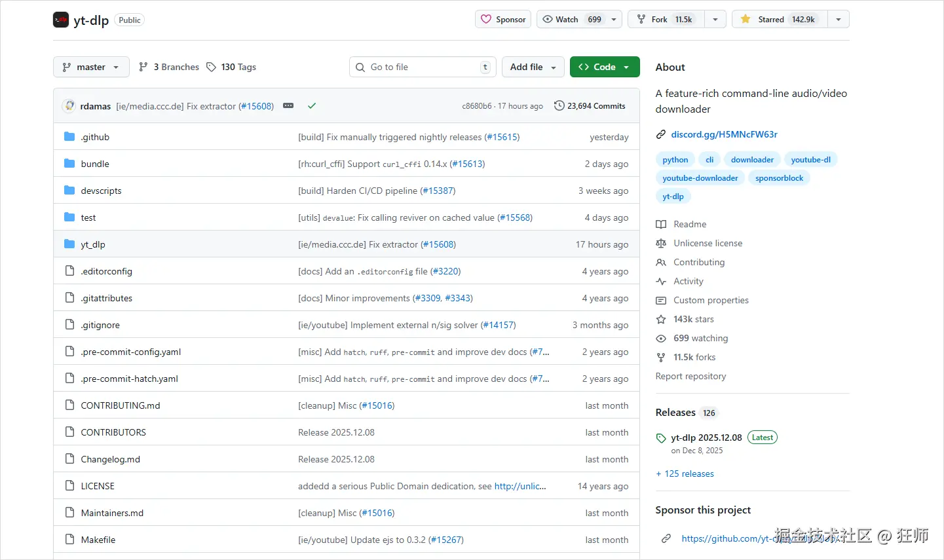Open the 23,694 Commits history link
Image resolution: width=944 pixels, height=560 pixels.
click(590, 105)
